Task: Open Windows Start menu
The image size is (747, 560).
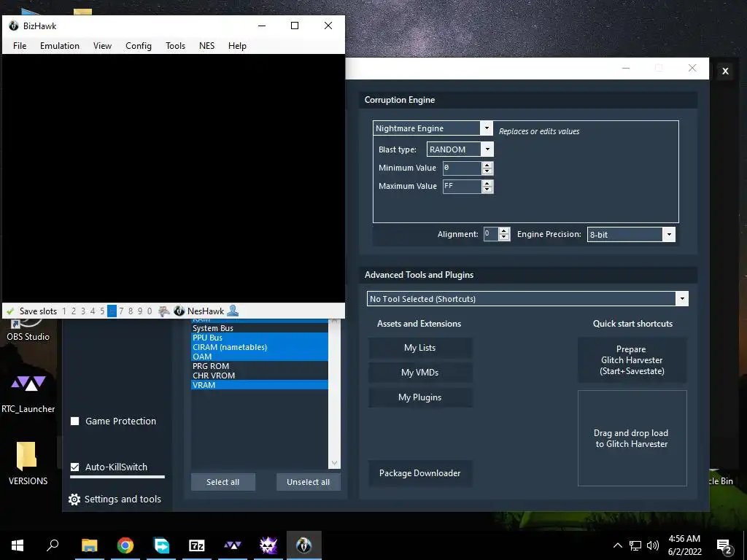Action: (x=18, y=545)
